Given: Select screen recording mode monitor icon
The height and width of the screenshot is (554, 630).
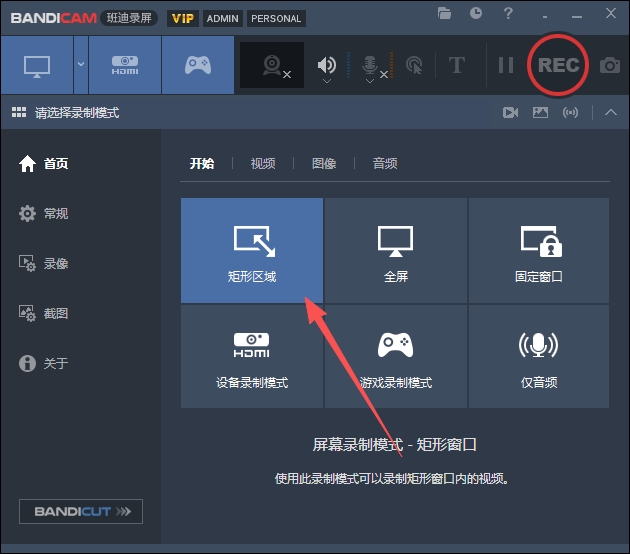Looking at the screenshot, I should point(37,65).
